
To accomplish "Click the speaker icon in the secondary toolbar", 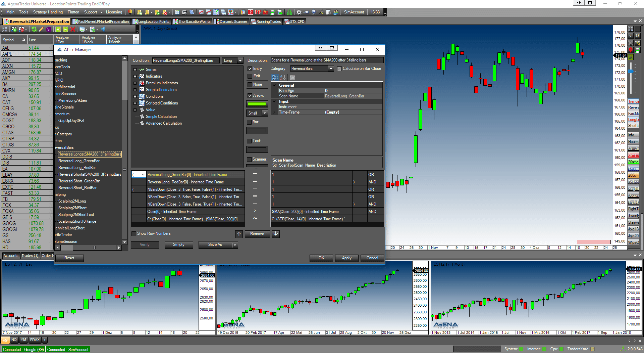I will click(103, 30).
